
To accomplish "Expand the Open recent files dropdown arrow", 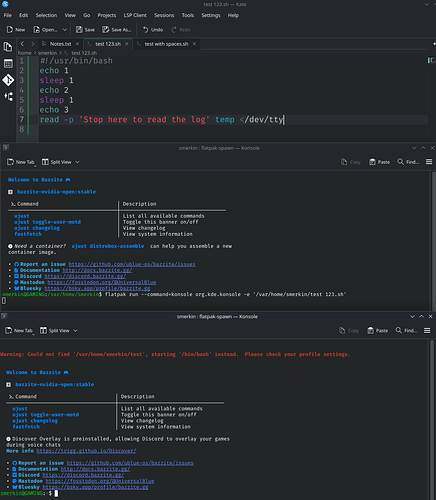I will 65,30.
